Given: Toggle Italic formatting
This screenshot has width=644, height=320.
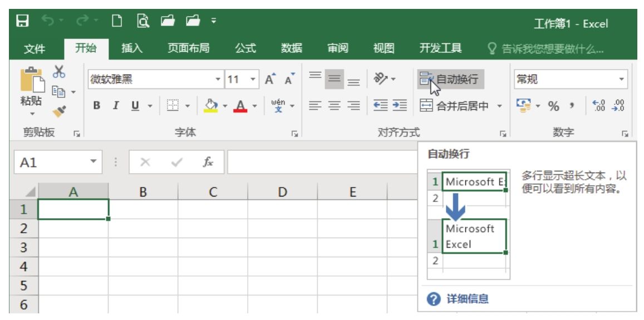Looking at the screenshot, I should (115, 106).
